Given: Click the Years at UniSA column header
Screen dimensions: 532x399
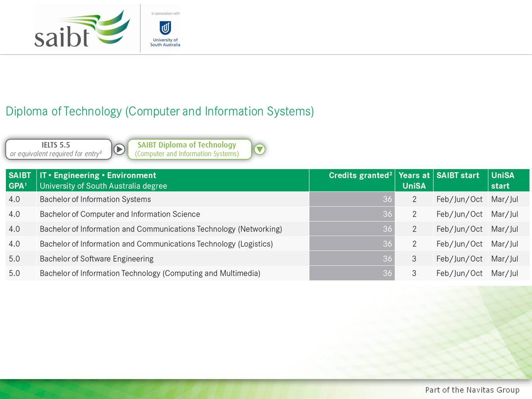Looking at the screenshot, I should [414, 180].
